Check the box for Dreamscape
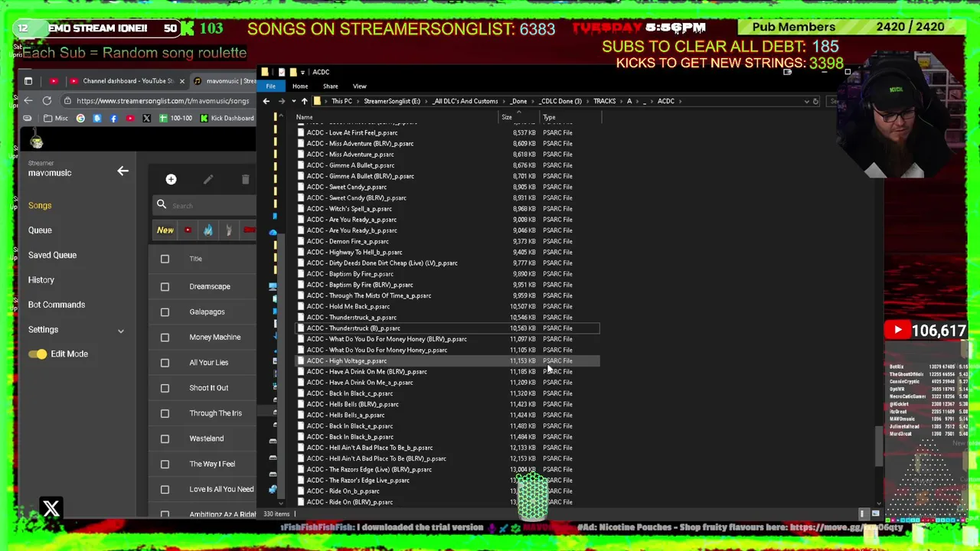The width and height of the screenshot is (980, 551). click(165, 286)
